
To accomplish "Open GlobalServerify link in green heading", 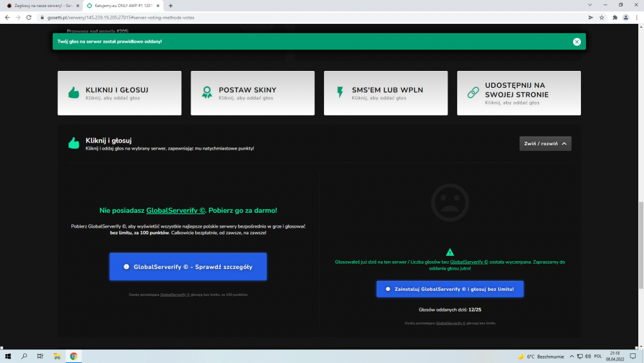I will click(x=176, y=210).
